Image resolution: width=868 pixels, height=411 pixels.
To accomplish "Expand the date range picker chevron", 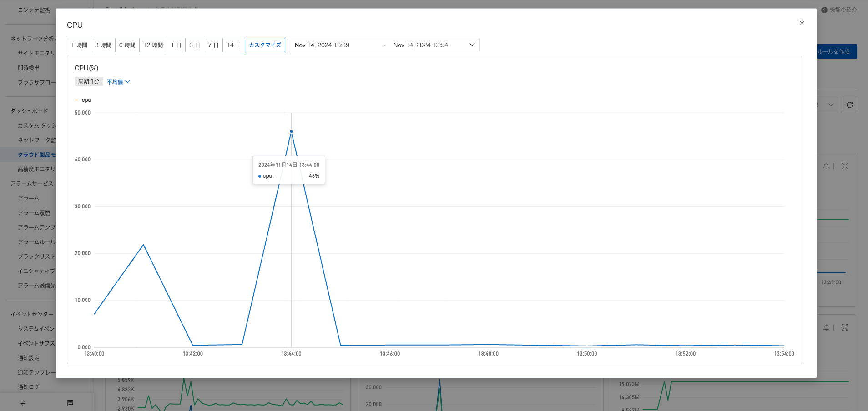I will (x=472, y=45).
